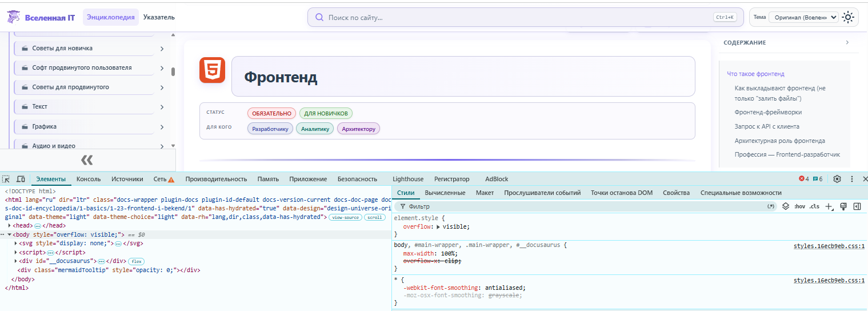Click the flex badge on __docusaurus div
Image resolution: width=868 pixels, height=311 pixels.
coord(137,261)
